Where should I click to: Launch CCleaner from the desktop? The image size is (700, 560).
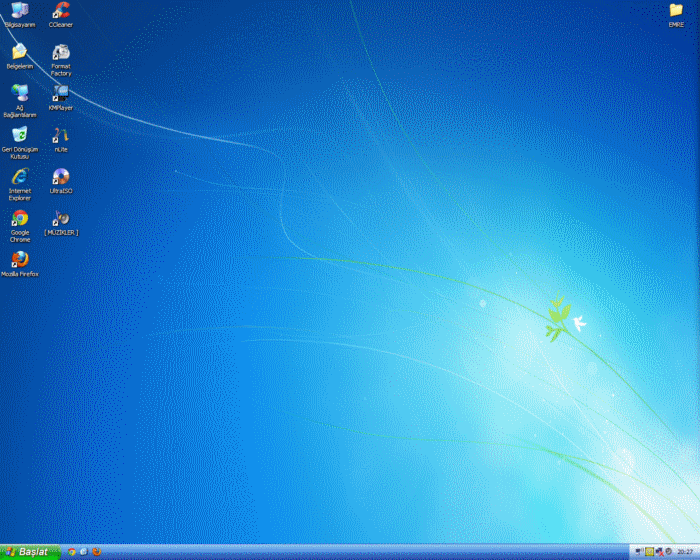point(61,12)
